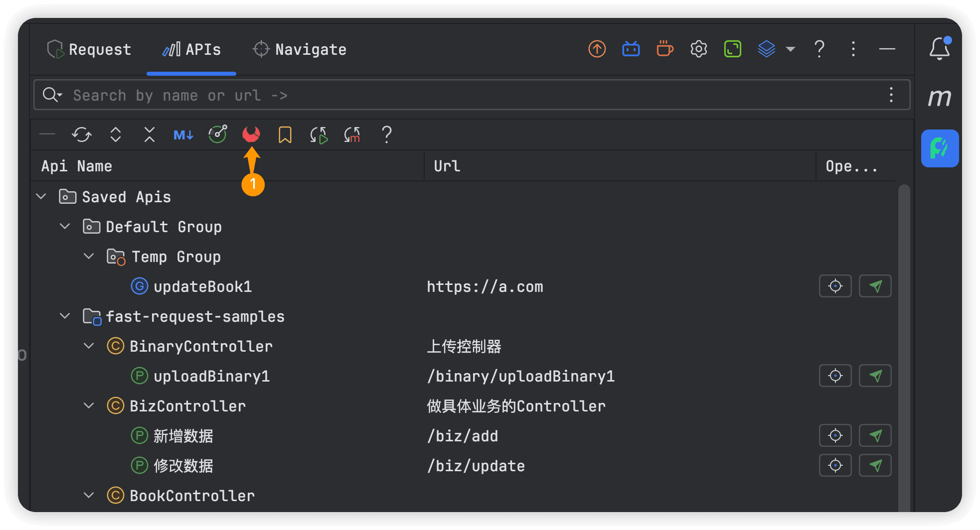980x530 pixels.
Task: Click the red Apifox export icon
Action: point(251,134)
